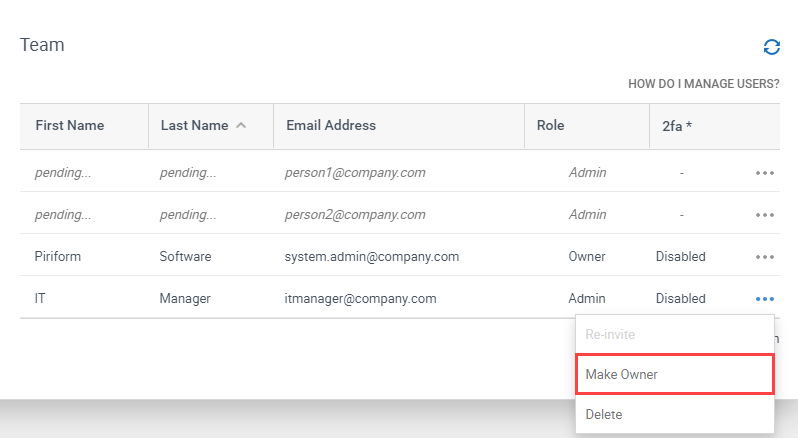Click Admin role for person2@company.com

tap(587, 215)
